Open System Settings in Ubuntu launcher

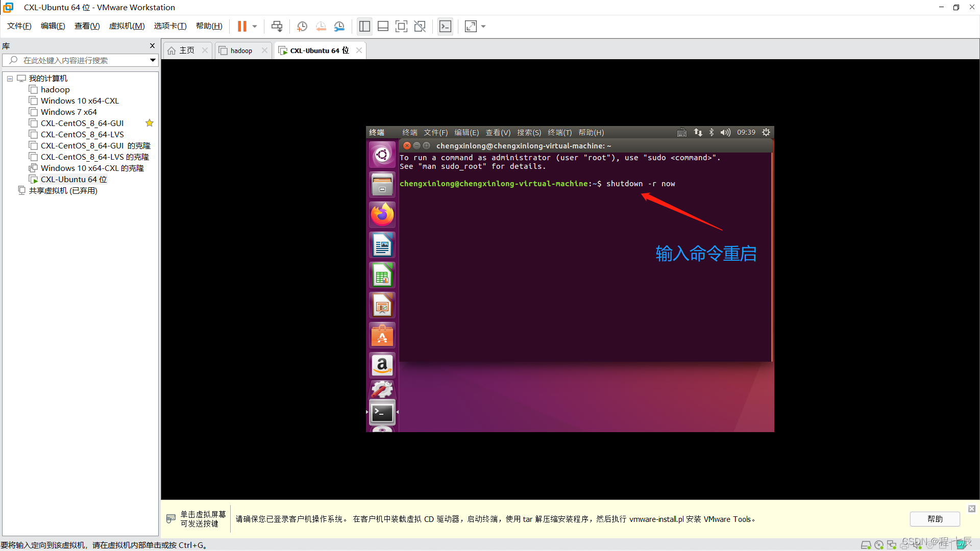[x=382, y=390]
